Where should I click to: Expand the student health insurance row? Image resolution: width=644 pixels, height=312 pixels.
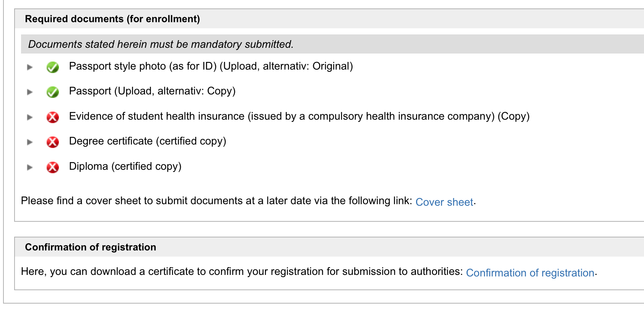[30, 117]
